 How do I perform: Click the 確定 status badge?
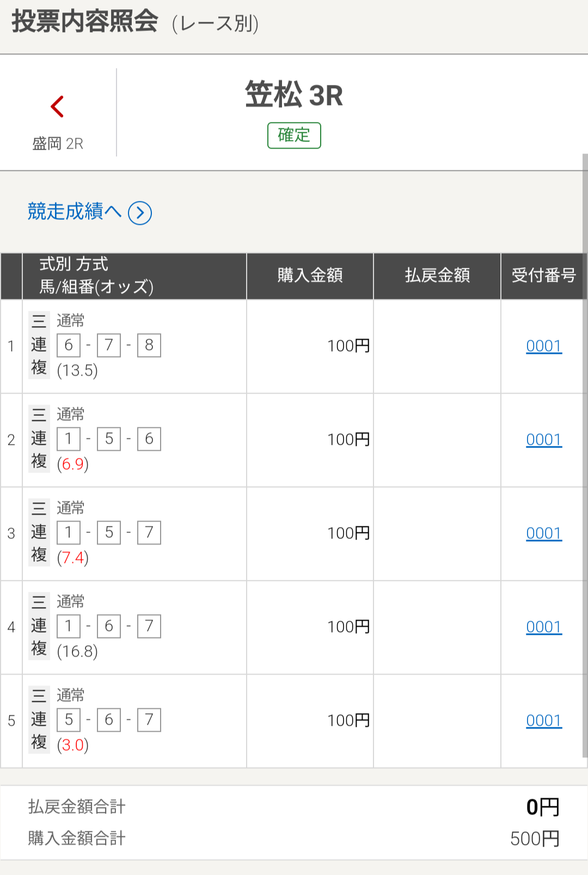click(294, 135)
